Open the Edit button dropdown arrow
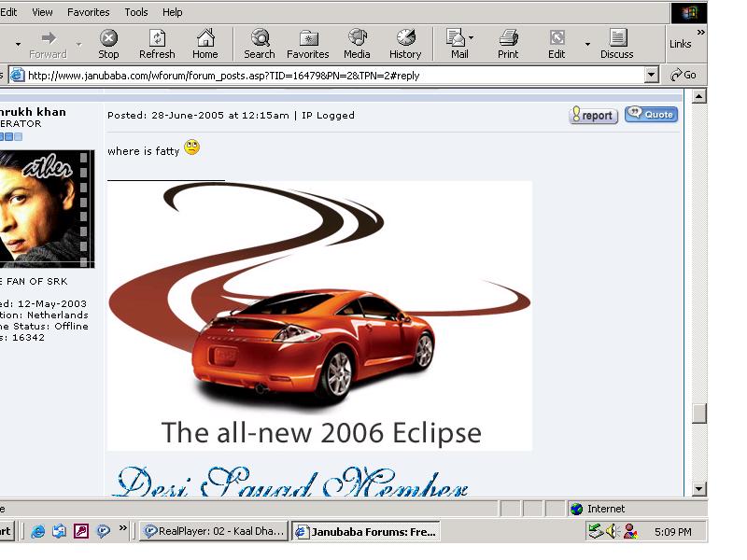Image resolution: width=747 pixels, height=560 pixels. (x=587, y=44)
